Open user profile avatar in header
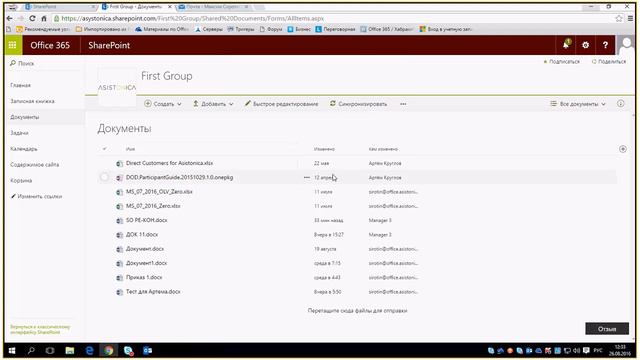Image resolution: width=640 pixels, height=360 pixels. [x=625, y=45]
